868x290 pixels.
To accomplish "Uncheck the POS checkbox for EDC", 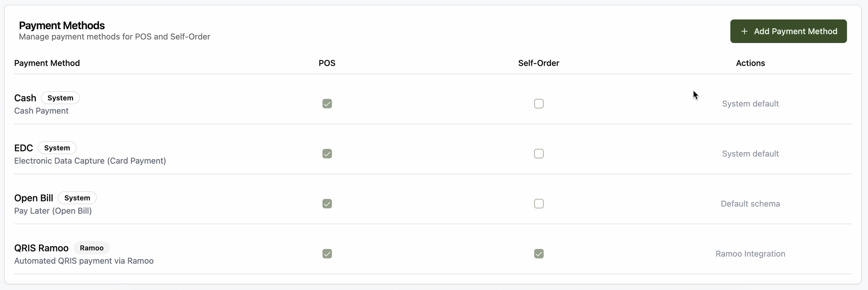I will (327, 154).
